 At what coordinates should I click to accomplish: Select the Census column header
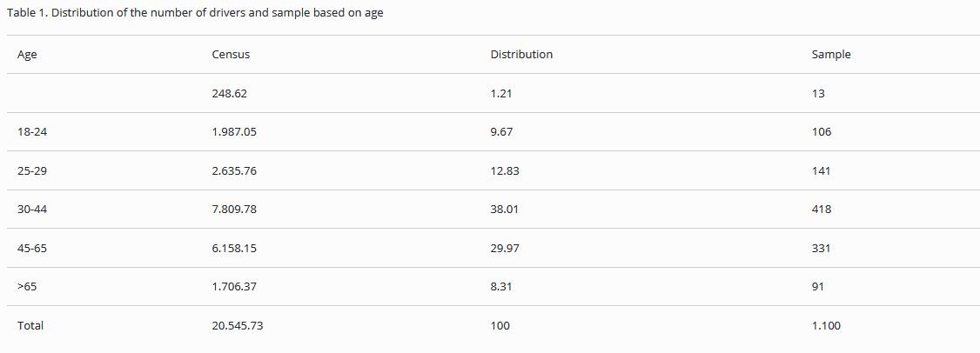coord(231,55)
